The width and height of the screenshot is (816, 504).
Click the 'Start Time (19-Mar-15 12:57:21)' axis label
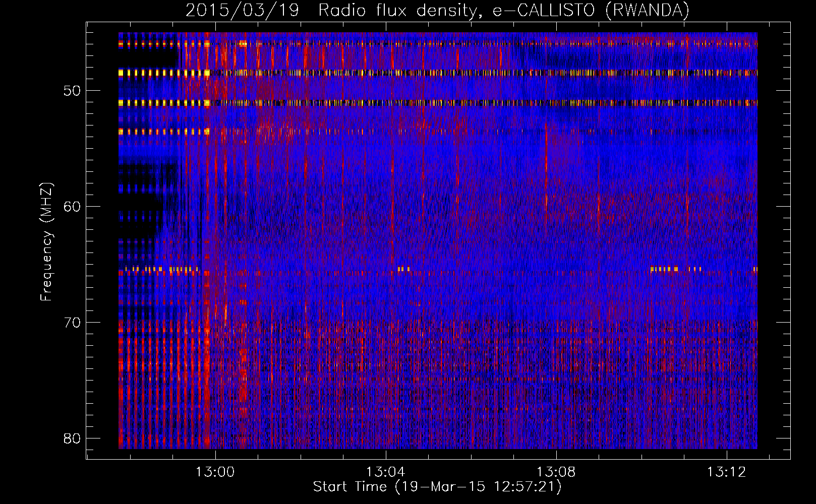pos(437,487)
